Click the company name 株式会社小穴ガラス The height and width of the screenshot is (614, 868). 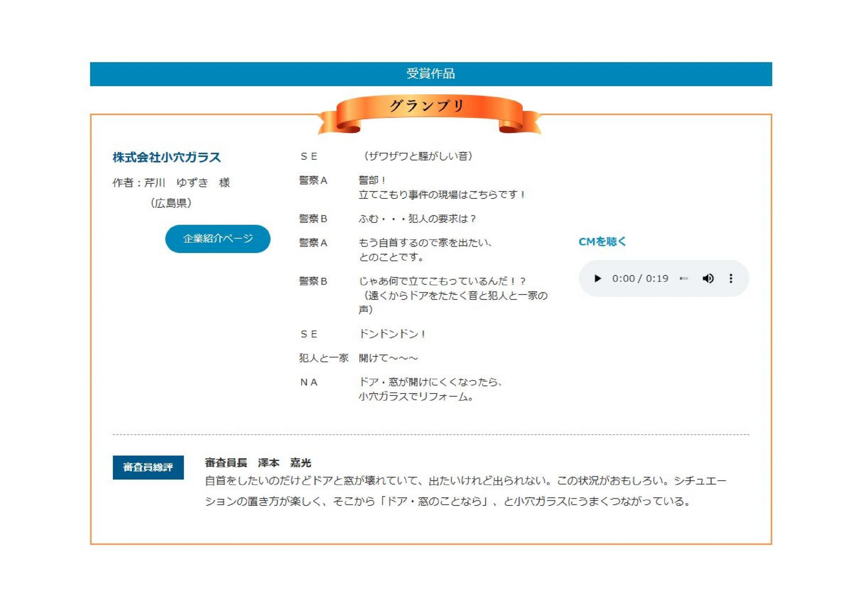click(167, 157)
